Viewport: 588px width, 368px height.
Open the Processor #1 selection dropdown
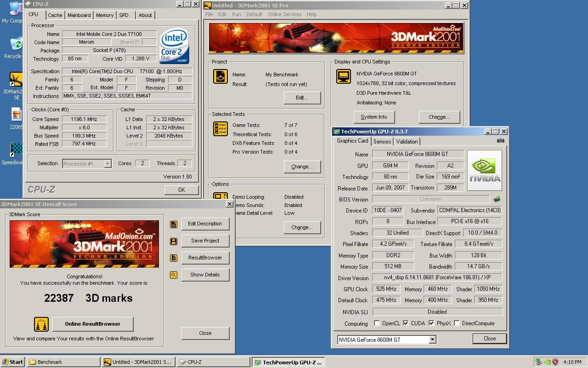(x=107, y=164)
